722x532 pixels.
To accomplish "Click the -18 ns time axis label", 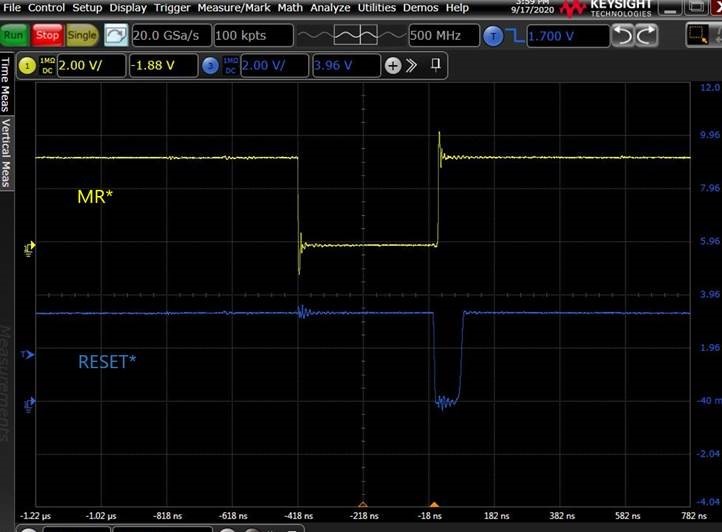I will click(430, 516).
